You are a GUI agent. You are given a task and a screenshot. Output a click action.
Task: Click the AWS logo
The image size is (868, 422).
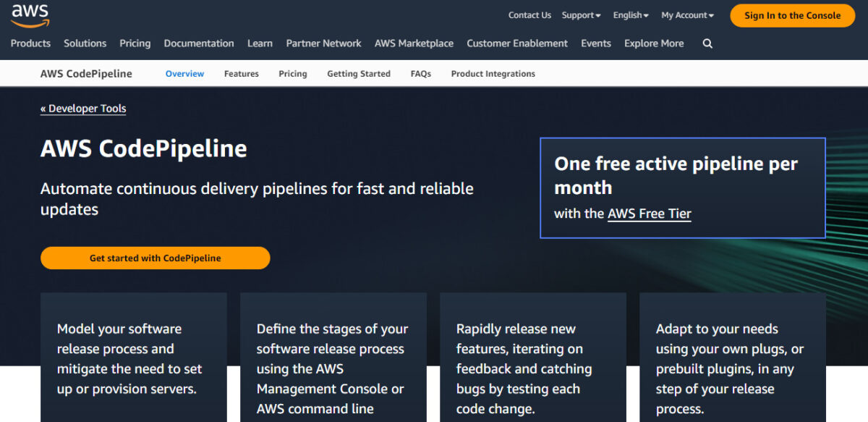point(30,14)
